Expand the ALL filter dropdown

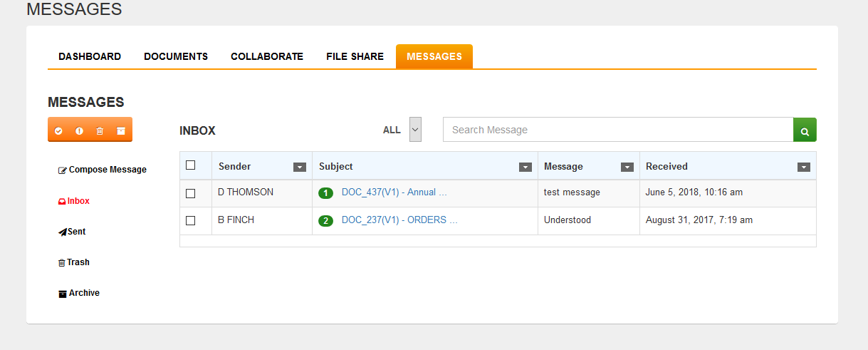coord(415,130)
